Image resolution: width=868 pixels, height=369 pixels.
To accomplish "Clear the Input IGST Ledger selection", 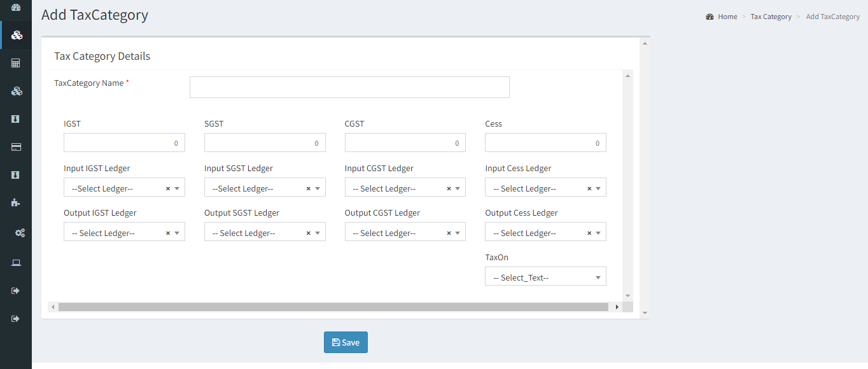I will 168,188.
